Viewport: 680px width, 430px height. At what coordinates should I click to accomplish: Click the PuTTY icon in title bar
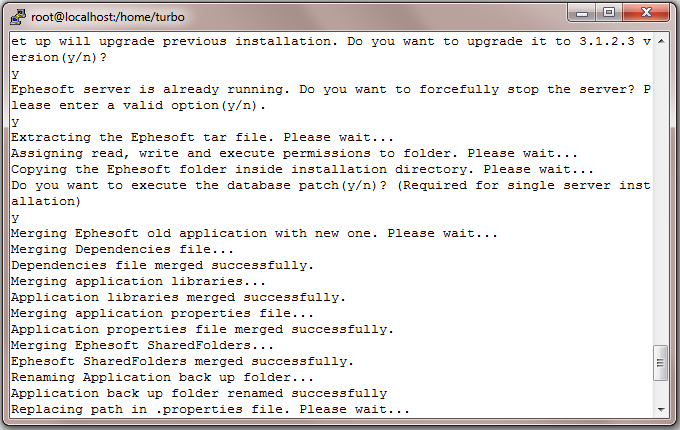[17, 17]
